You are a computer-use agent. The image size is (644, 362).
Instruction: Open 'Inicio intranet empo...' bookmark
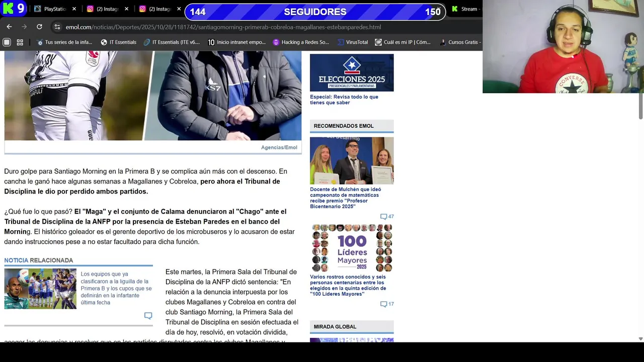click(237, 42)
